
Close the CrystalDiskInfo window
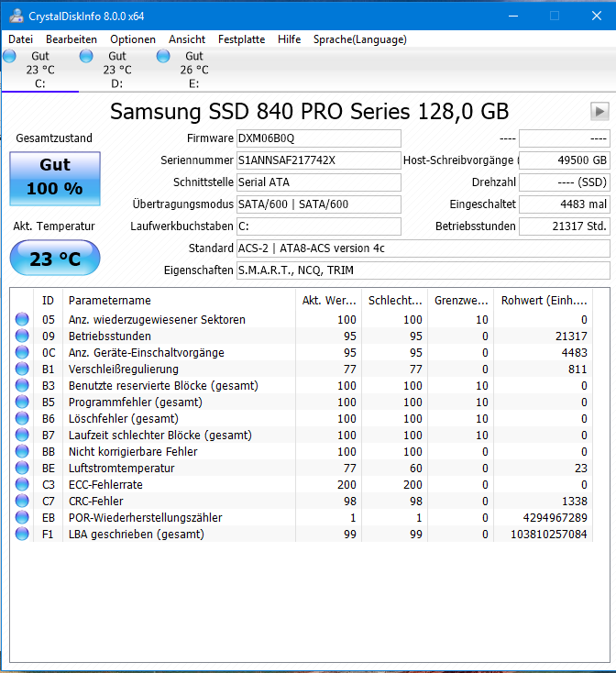point(596,16)
